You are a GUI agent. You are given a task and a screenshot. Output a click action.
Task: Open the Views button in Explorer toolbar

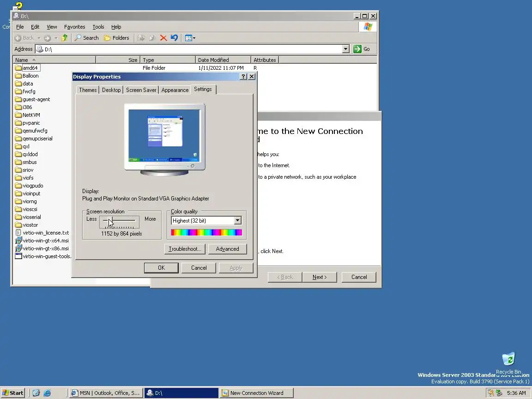point(190,38)
